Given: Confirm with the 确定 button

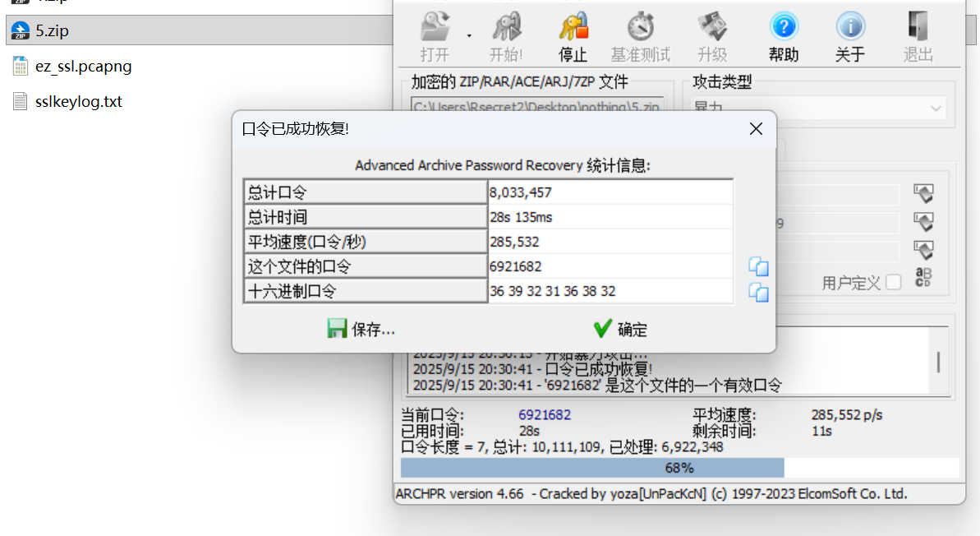Looking at the screenshot, I should click(x=620, y=329).
